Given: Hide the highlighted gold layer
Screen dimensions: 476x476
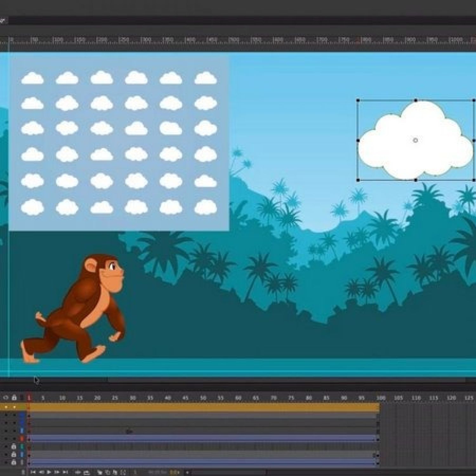Looking at the screenshot, I should [x=6, y=407].
